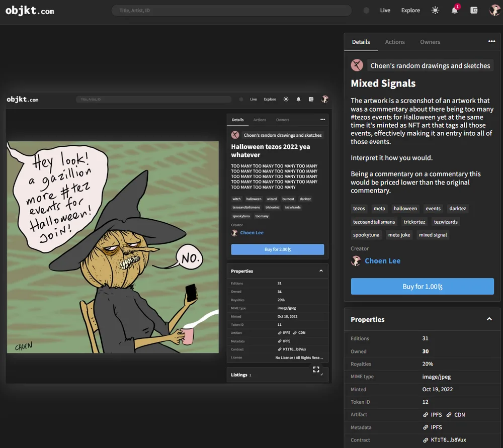Screen dimensions: 503x448
Task: Click the artwork screenshot image
Action: (x=169, y=238)
